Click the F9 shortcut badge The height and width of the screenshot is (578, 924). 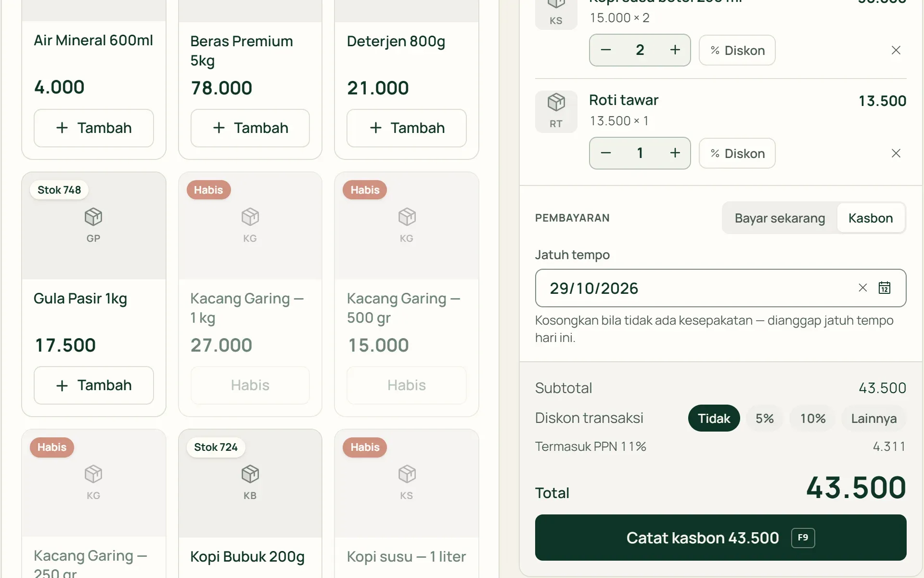803,538
